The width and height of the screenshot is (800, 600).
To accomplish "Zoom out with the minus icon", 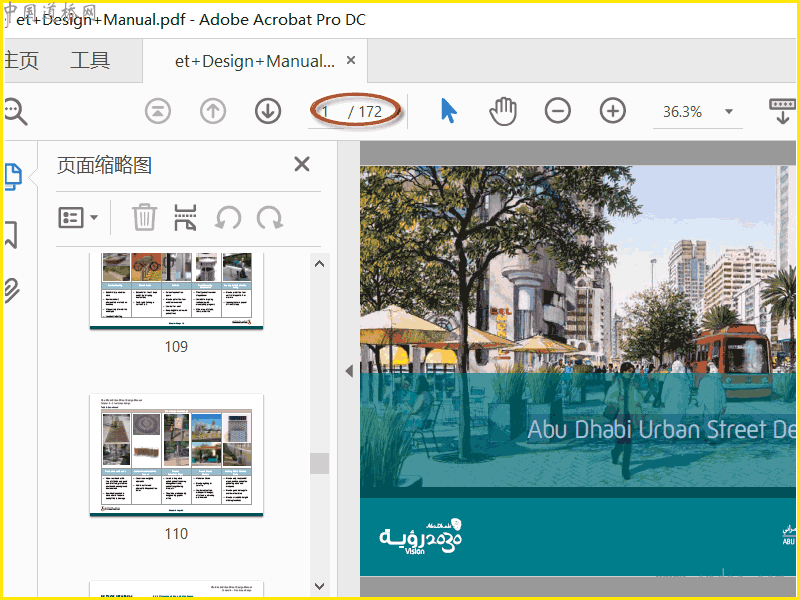I will click(x=558, y=111).
